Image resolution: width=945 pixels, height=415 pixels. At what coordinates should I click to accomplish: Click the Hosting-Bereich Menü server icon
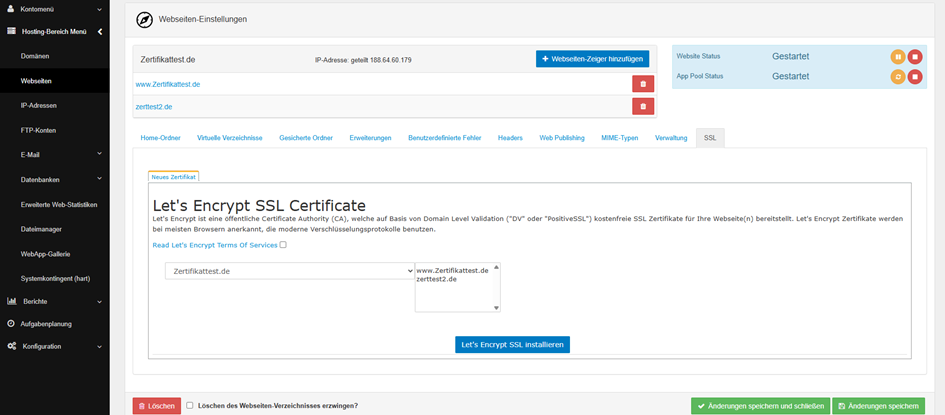[11, 31]
